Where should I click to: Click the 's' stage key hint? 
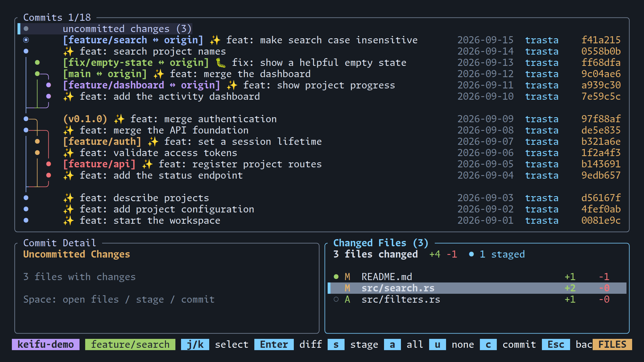[336, 344]
